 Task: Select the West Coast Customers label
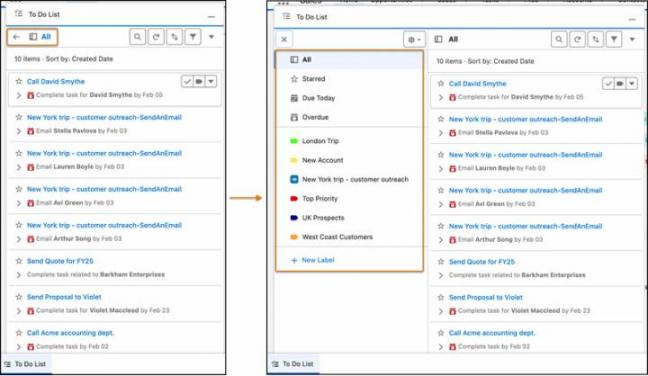(x=350, y=237)
